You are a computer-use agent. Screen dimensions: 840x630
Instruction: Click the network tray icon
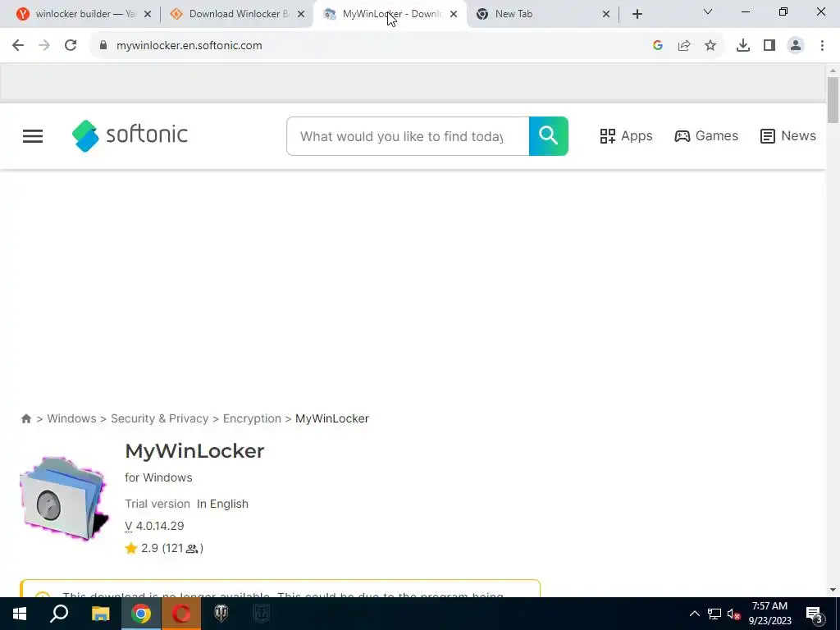714,614
